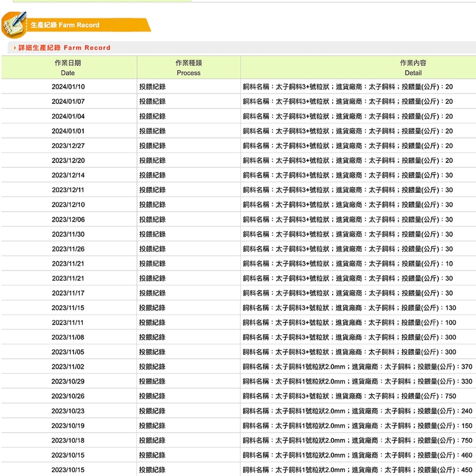Select the date cell 2023/10/19
This screenshot has width=476, height=476.
pos(68,426)
